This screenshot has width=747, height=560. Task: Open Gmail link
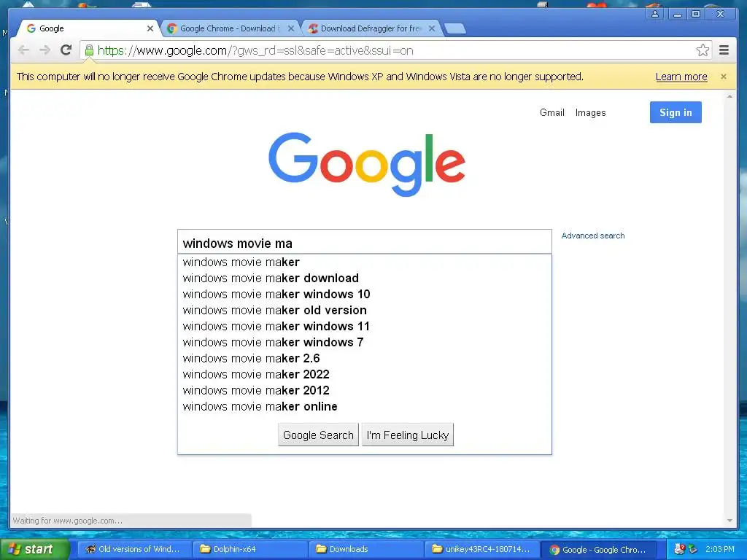coord(552,113)
